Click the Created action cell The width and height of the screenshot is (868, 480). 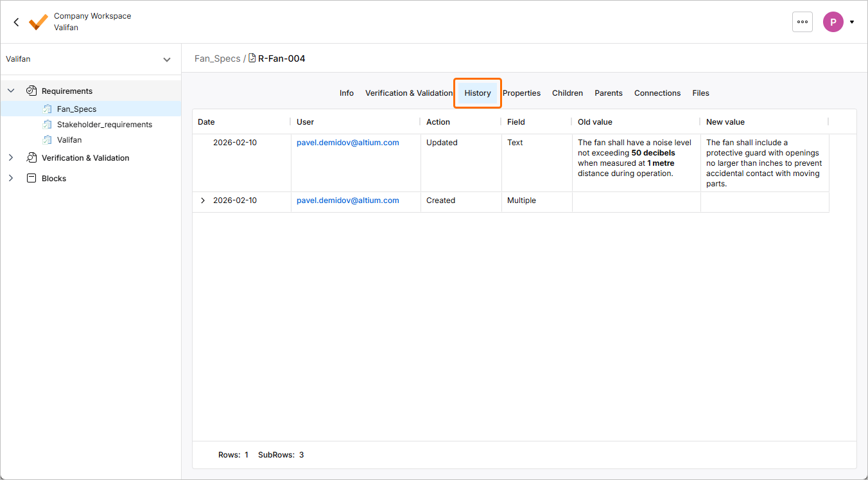point(440,200)
